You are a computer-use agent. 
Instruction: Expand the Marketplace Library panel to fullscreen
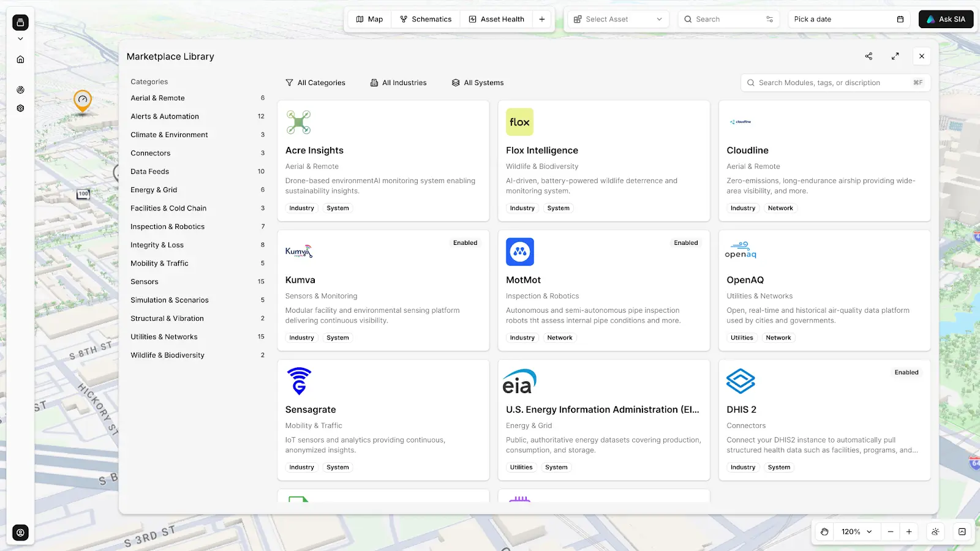(895, 56)
